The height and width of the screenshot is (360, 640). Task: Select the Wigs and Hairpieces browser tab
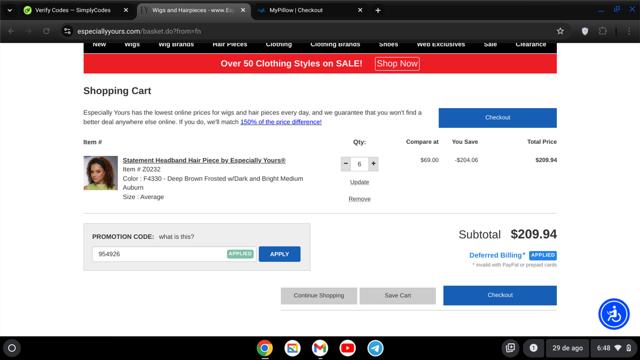pyautogui.click(x=192, y=10)
